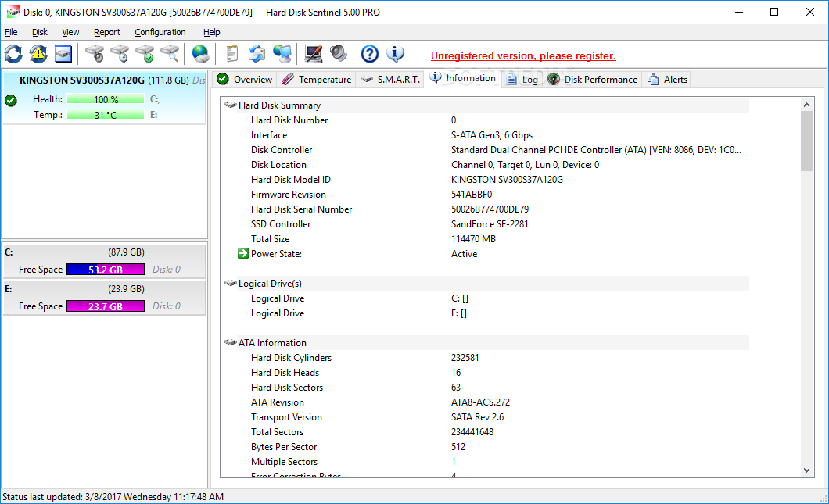This screenshot has width=829, height=504.
Task: Click the notepad report toolbar icon
Action: click(x=231, y=54)
